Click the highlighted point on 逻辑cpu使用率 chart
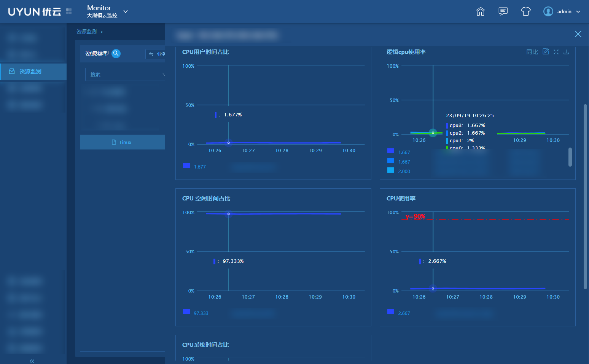The height and width of the screenshot is (364, 589). point(433,133)
